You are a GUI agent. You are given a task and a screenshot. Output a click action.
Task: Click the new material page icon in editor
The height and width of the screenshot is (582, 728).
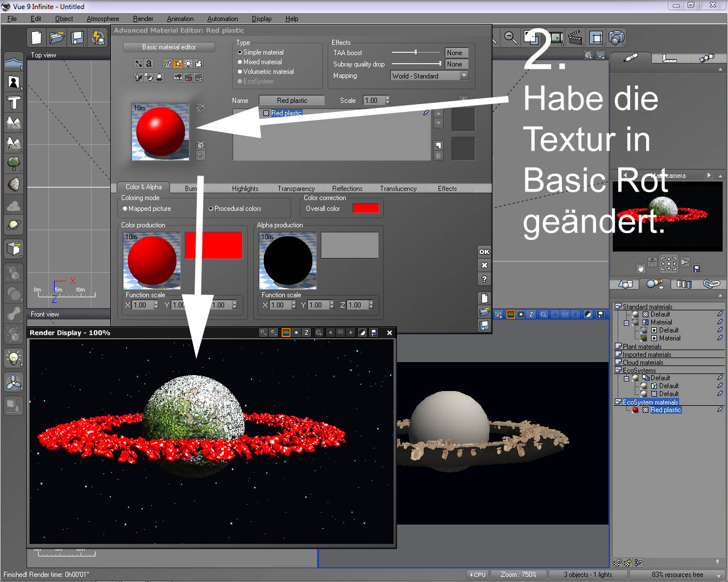[x=484, y=298]
